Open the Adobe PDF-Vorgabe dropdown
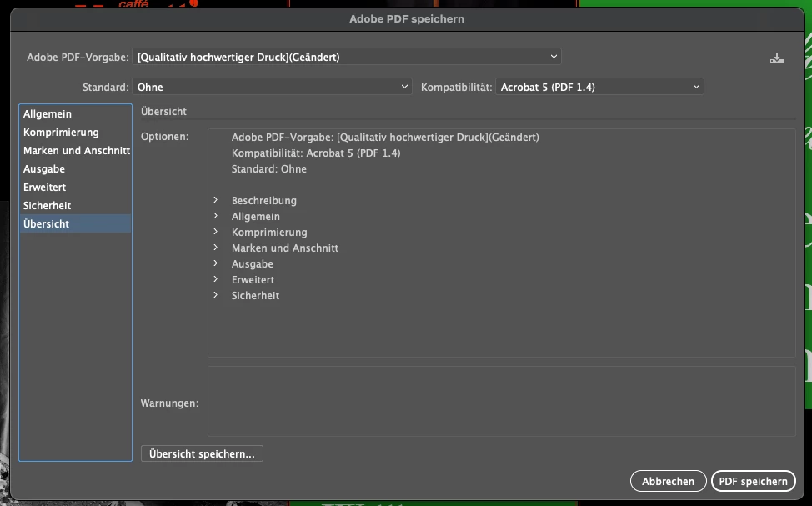This screenshot has width=812, height=506. (x=347, y=57)
